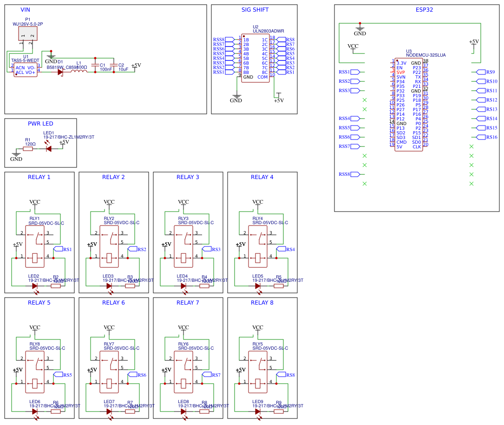The width and height of the screenshot is (504, 425).
Task: Click the RS1 net port in RELAY 1
Action: coord(62,249)
